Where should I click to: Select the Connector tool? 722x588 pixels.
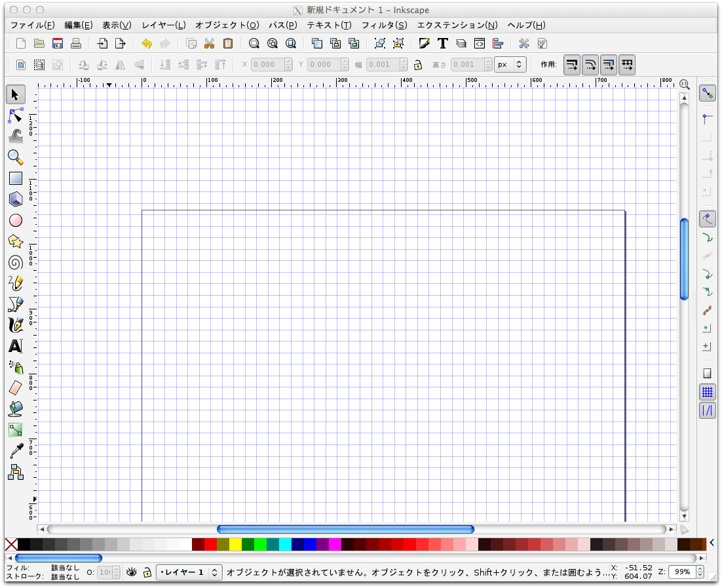point(16,472)
